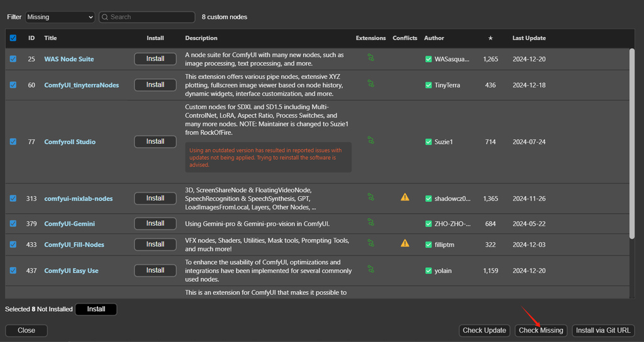
Task: Click the vertical scrollbar of node list
Action: pyautogui.click(x=632, y=145)
